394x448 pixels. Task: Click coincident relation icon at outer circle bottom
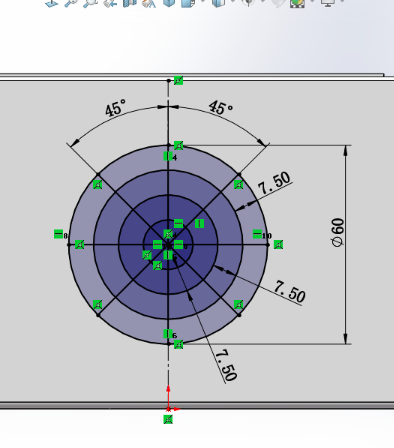[179, 344]
